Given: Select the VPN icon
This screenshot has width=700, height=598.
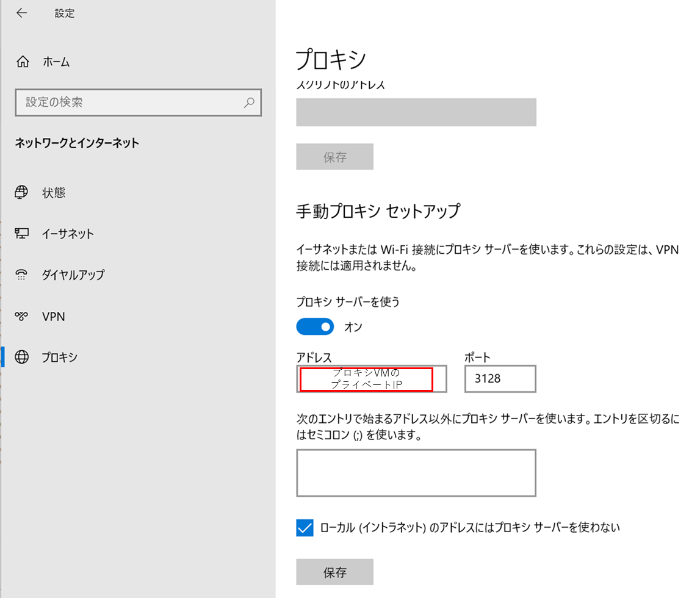Looking at the screenshot, I should tap(21, 316).
